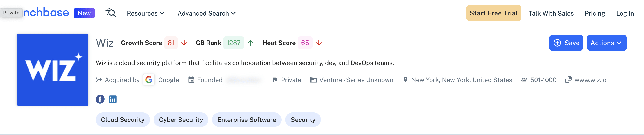The width and height of the screenshot is (644, 135).
Task: Open the AI search magnifier icon
Action: [x=110, y=13]
